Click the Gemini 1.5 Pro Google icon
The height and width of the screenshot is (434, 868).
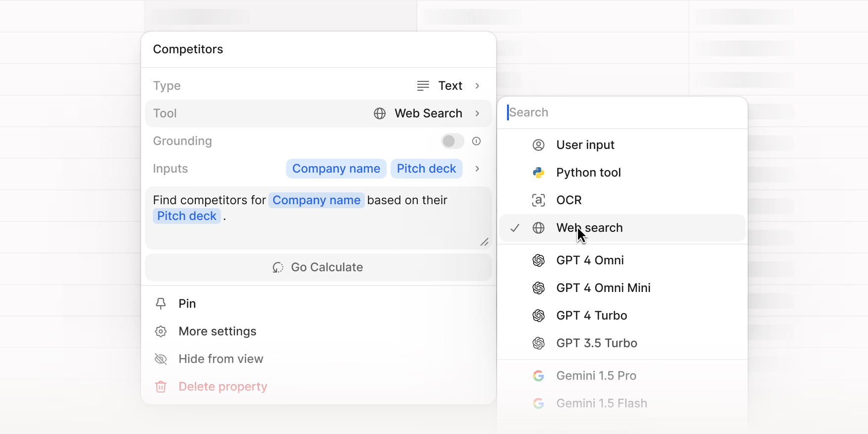coord(539,376)
